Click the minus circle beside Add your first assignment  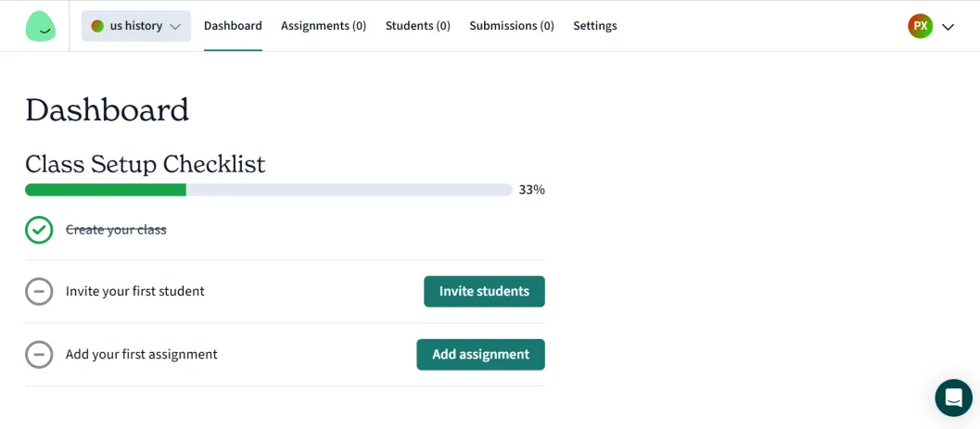pyautogui.click(x=39, y=355)
